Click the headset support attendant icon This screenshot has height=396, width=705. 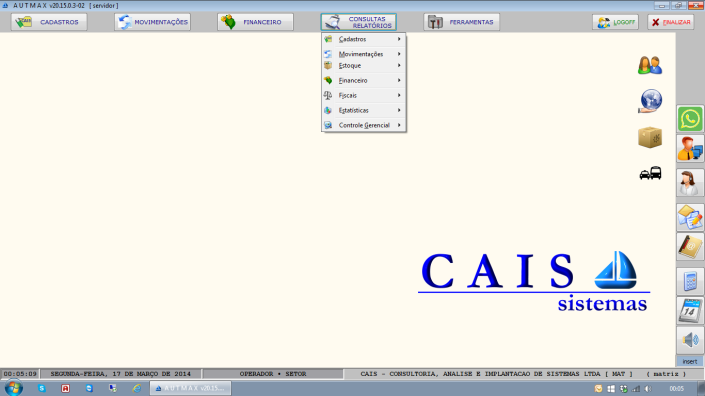(x=690, y=183)
